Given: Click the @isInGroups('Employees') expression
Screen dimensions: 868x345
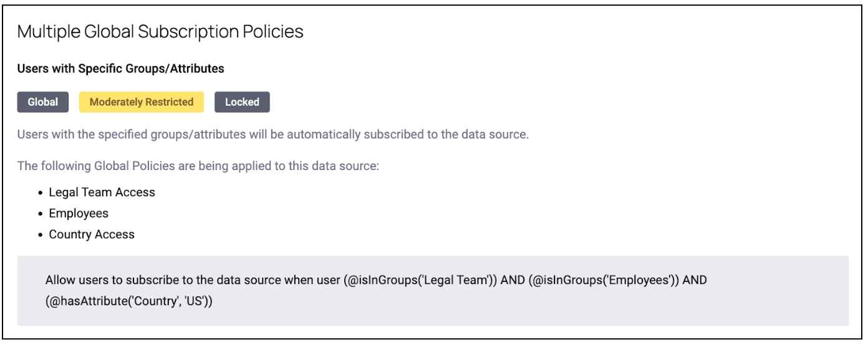Looking at the screenshot, I should point(598,280).
